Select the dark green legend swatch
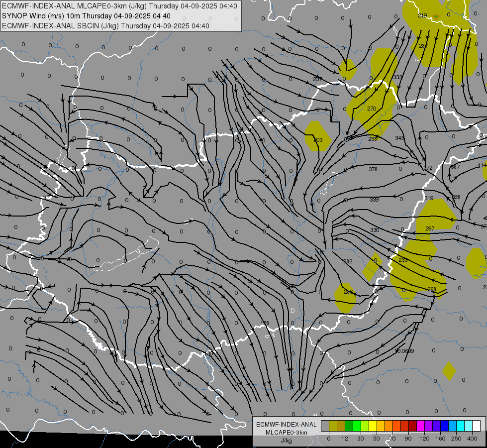Image resolution: width=487 pixels, height=448 pixels. click(349, 426)
